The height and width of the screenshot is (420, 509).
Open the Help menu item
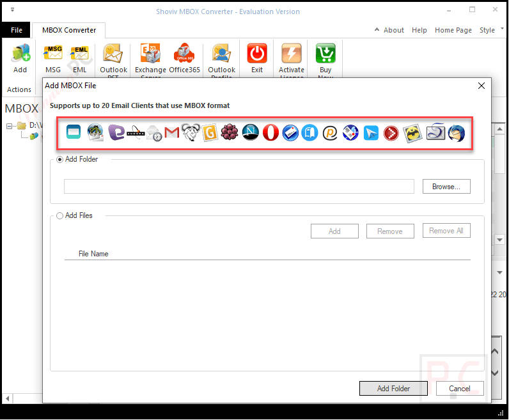tap(419, 30)
